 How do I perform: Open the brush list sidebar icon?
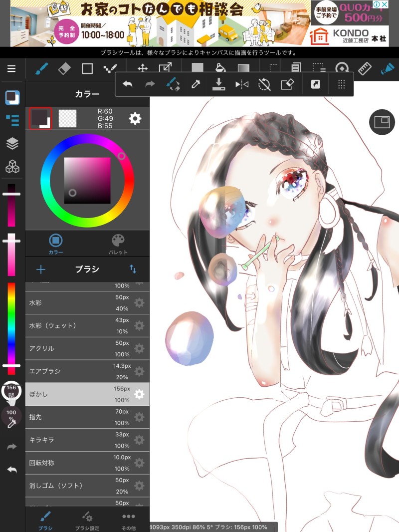click(12, 120)
